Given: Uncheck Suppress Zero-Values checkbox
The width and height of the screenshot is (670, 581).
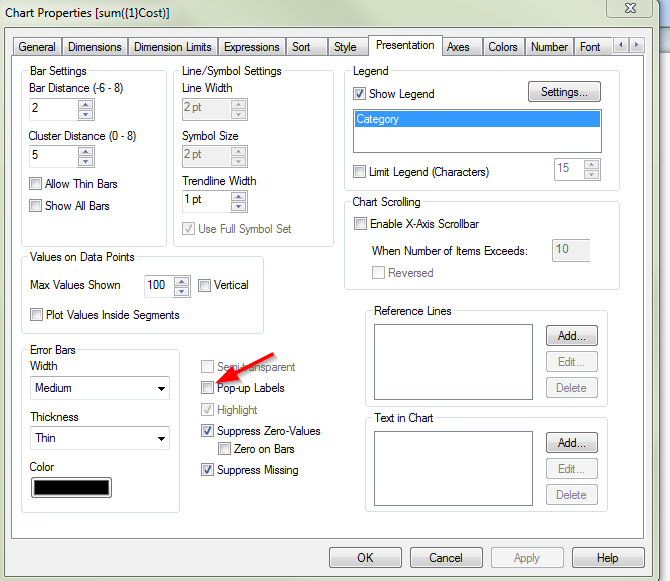Looking at the screenshot, I should tap(207, 431).
